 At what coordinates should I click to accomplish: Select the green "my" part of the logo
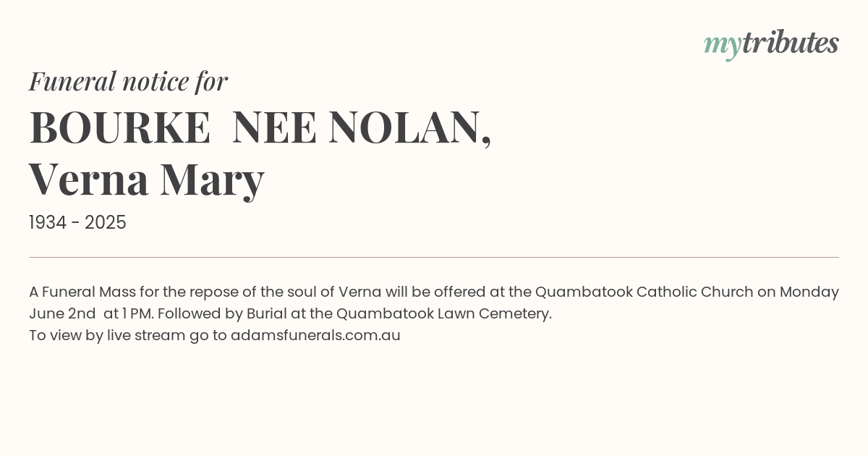(x=723, y=46)
